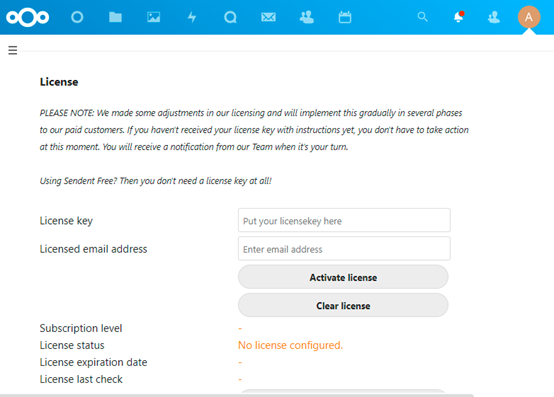This screenshot has width=554, height=397.
Task: Open the Photos app icon
Action: pos(154,17)
